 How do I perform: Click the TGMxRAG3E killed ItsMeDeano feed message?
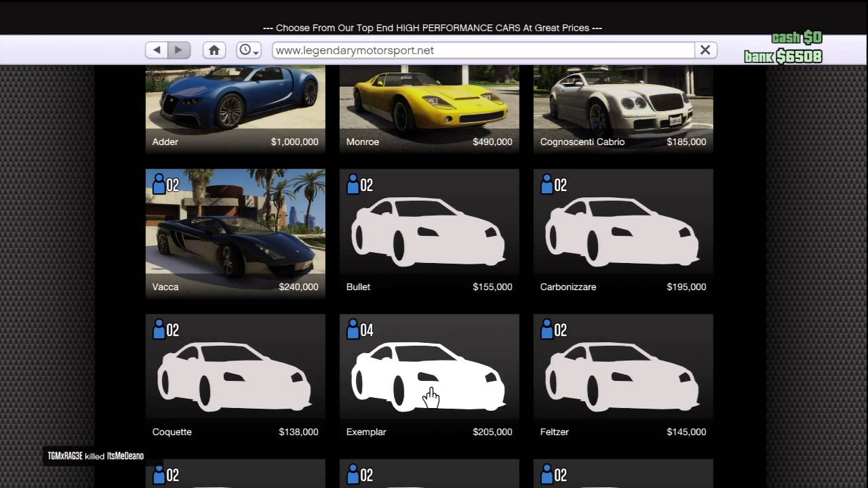point(96,456)
